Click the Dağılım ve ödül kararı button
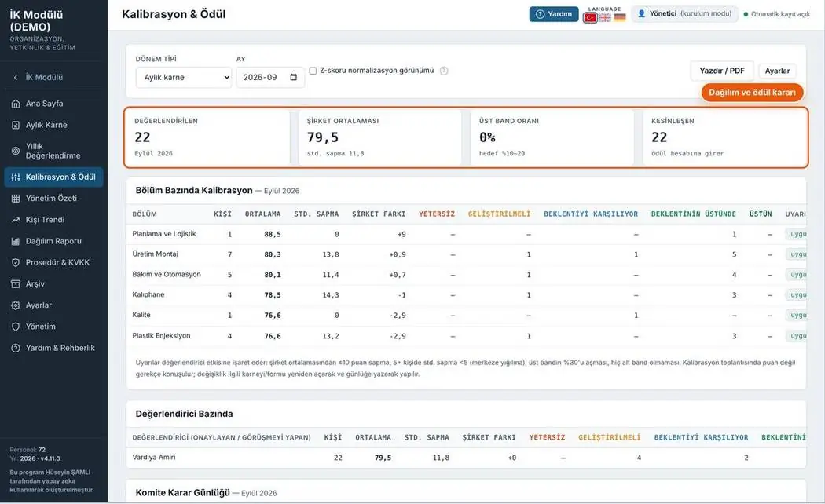The width and height of the screenshot is (825, 504). 752,93
